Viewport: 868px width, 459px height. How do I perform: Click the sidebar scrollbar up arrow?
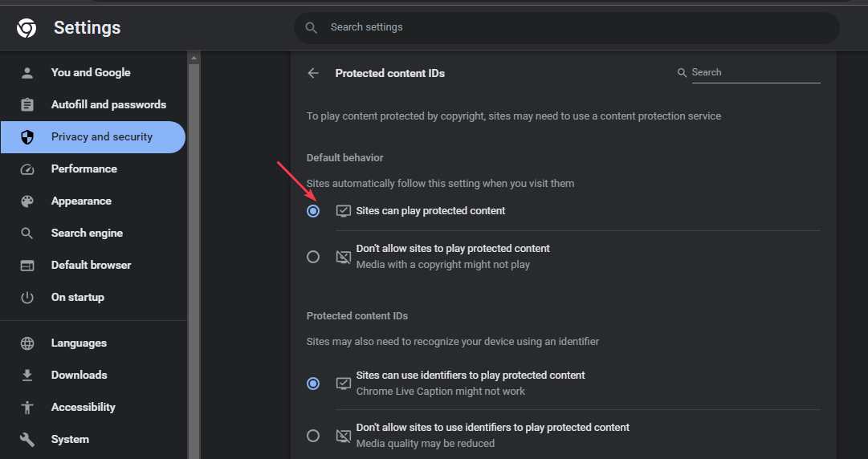click(194, 58)
